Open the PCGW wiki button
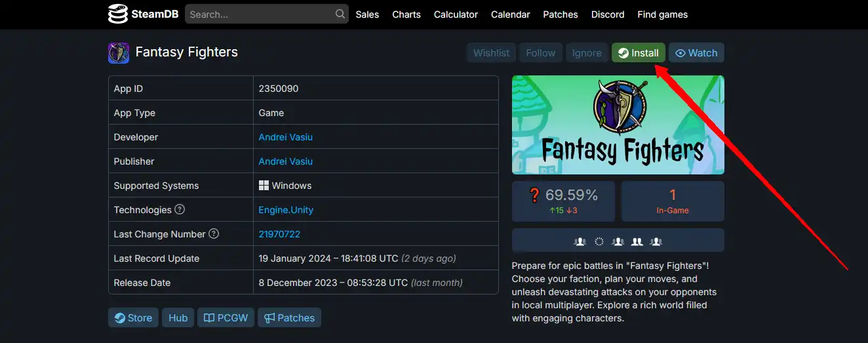 [x=226, y=317]
